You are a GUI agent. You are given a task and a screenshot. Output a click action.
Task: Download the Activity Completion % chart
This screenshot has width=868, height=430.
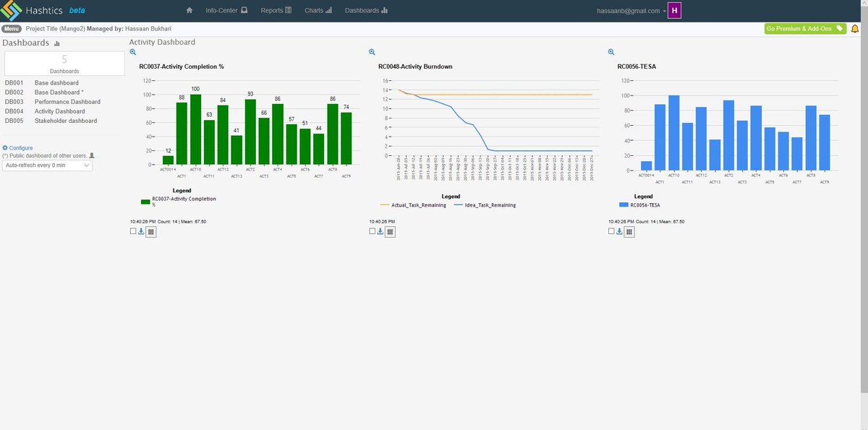tap(141, 231)
